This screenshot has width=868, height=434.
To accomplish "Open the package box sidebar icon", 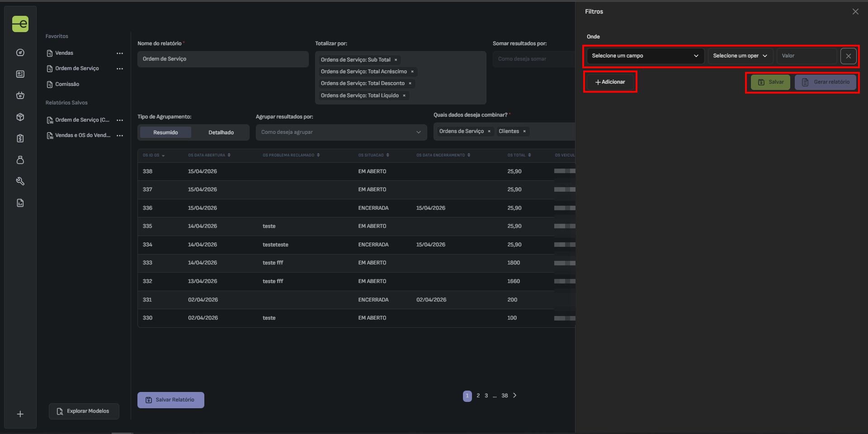I will pos(20,117).
